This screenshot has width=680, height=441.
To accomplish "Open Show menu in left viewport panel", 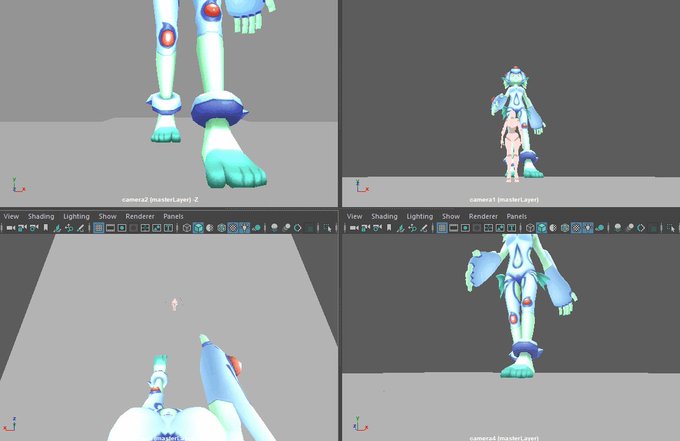I will 108,216.
